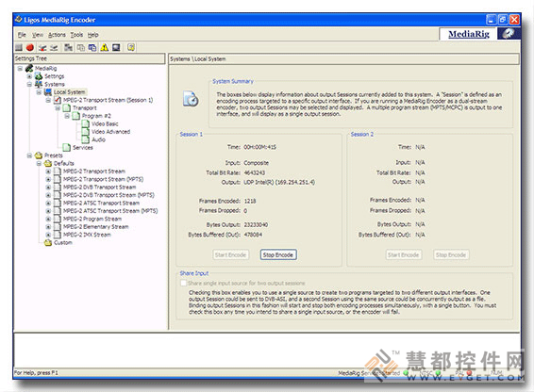534x392 pixels.
Task: Collapse the MediaRig root tree node
Action: [20, 69]
